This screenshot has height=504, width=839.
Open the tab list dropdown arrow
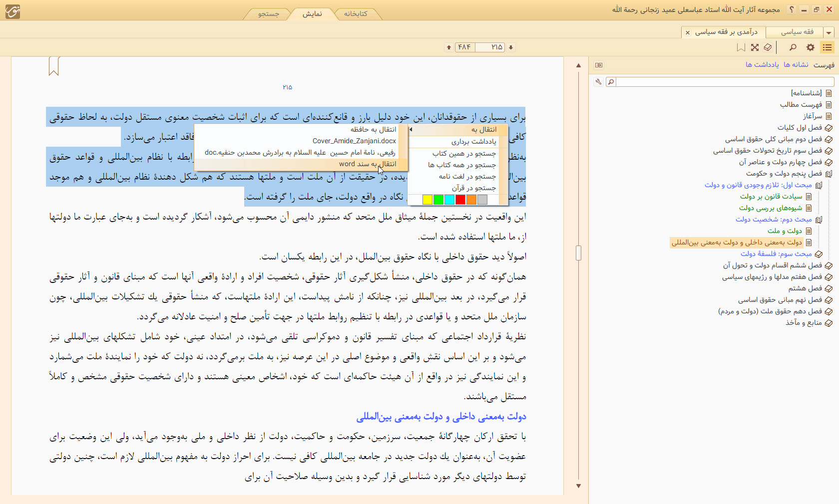coord(829,32)
